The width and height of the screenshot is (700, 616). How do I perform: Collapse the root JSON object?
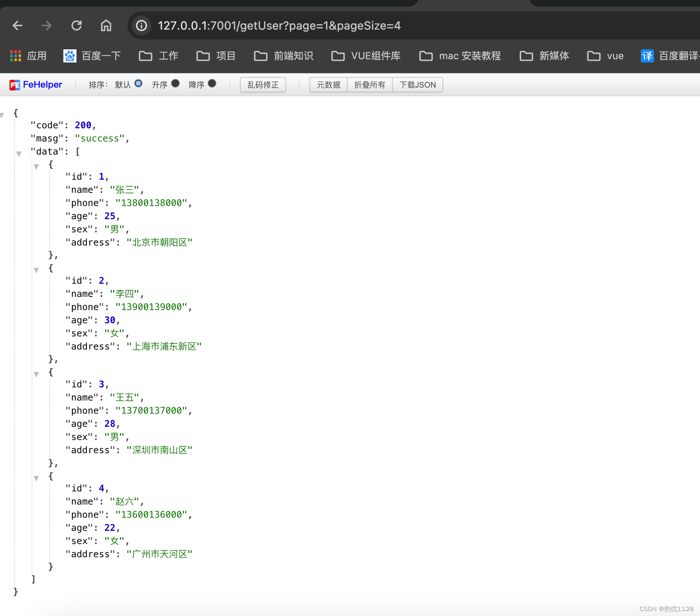coord(2,115)
